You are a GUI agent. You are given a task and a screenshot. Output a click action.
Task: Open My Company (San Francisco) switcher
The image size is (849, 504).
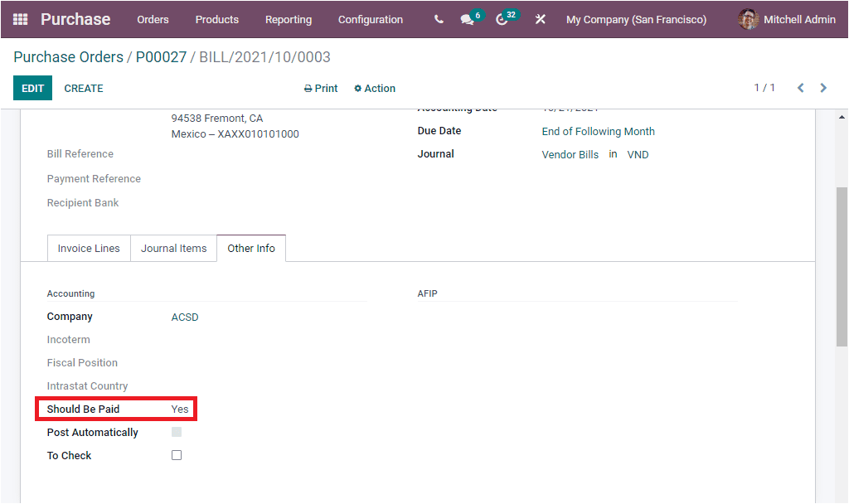point(636,18)
